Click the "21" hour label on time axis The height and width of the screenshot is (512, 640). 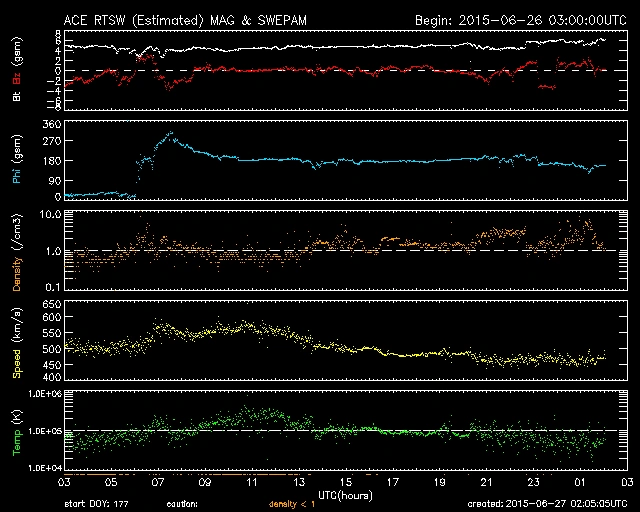(x=487, y=482)
